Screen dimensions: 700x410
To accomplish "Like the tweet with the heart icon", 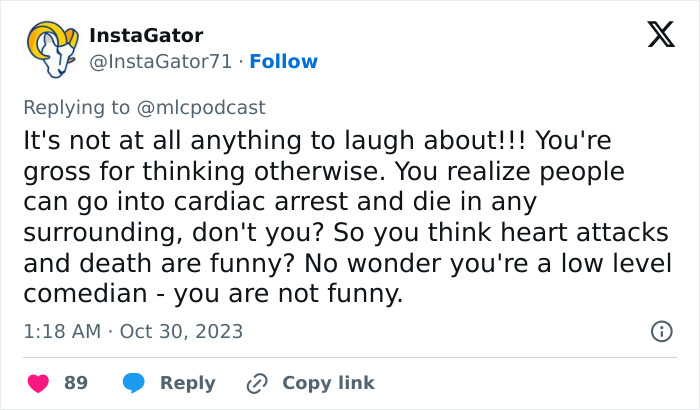I will (x=40, y=383).
